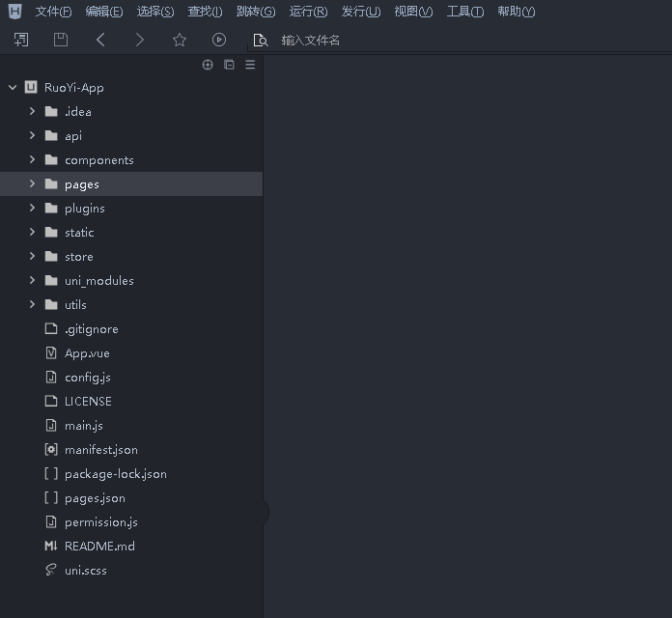
Task: Select the store folder name
Action: (x=79, y=257)
